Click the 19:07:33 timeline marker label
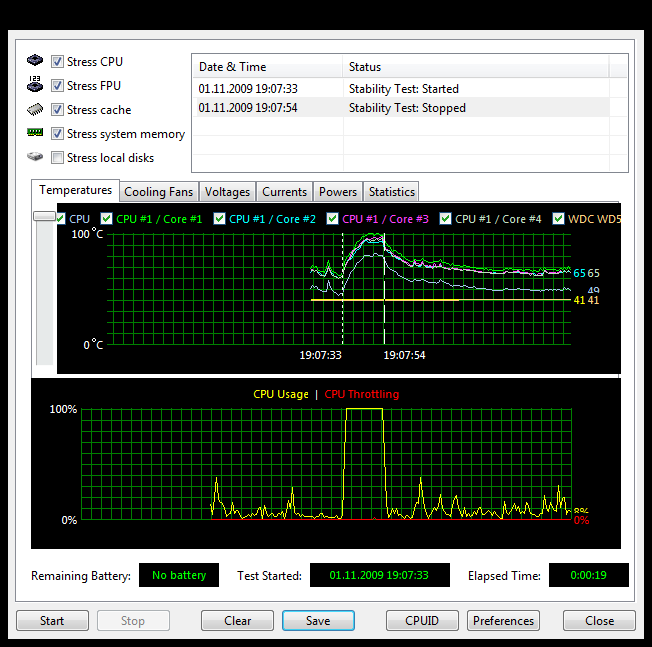This screenshot has height=647, width=652. pyautogui.click(x=321, y=355)
